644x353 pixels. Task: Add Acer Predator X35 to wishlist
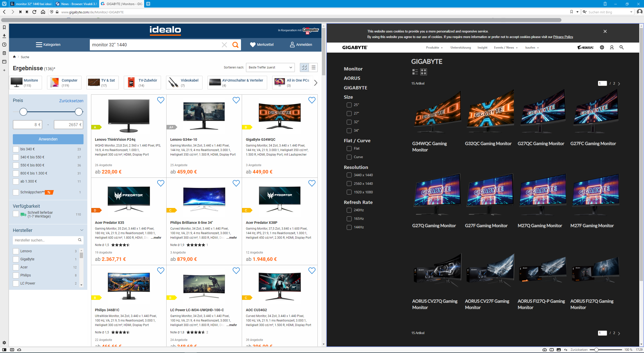click(x=160, y=183)
